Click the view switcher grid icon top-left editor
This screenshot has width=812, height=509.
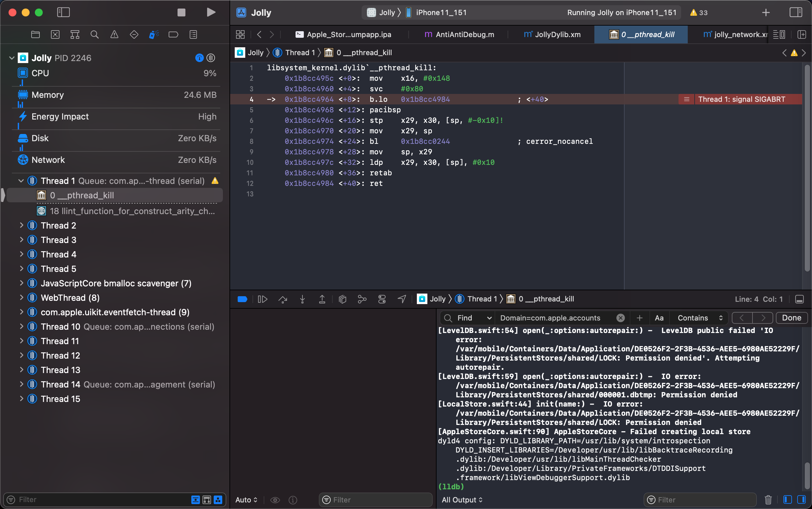click(241, 34)
